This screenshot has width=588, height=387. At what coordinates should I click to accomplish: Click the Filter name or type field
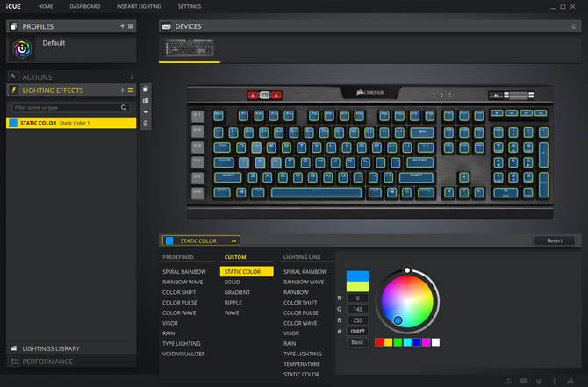tap(71, 108)
